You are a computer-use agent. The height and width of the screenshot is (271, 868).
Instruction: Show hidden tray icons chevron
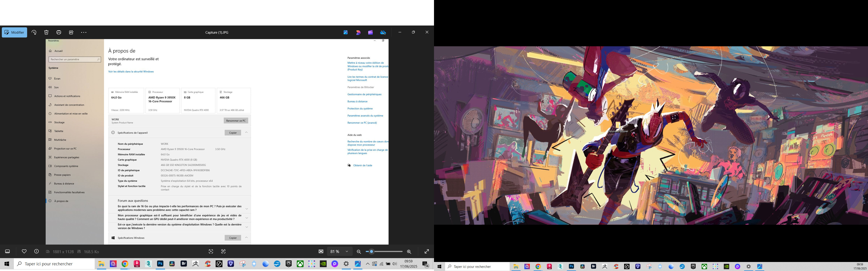click(x=368, y=264)
